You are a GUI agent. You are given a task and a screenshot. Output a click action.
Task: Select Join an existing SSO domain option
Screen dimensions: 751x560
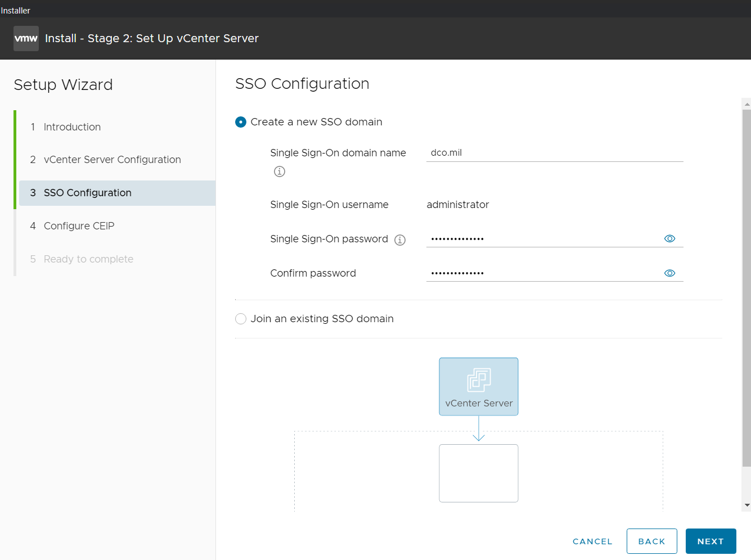click(241, 319)
